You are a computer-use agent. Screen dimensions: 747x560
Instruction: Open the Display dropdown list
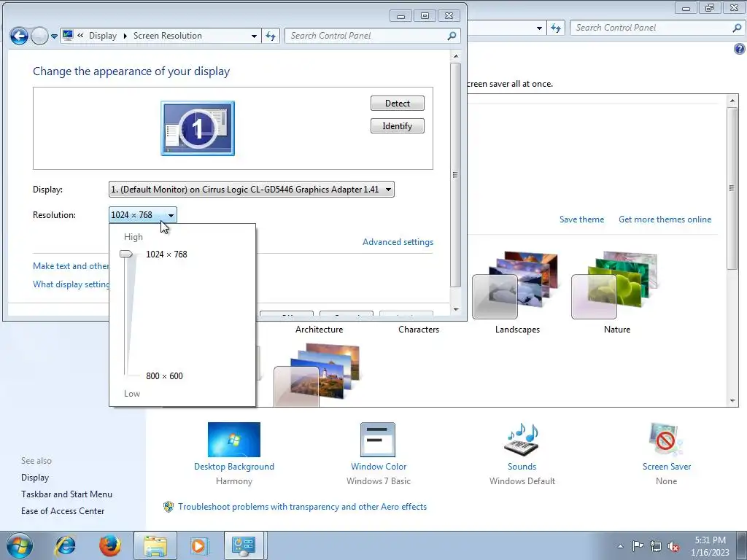click(x=252, y=190)
